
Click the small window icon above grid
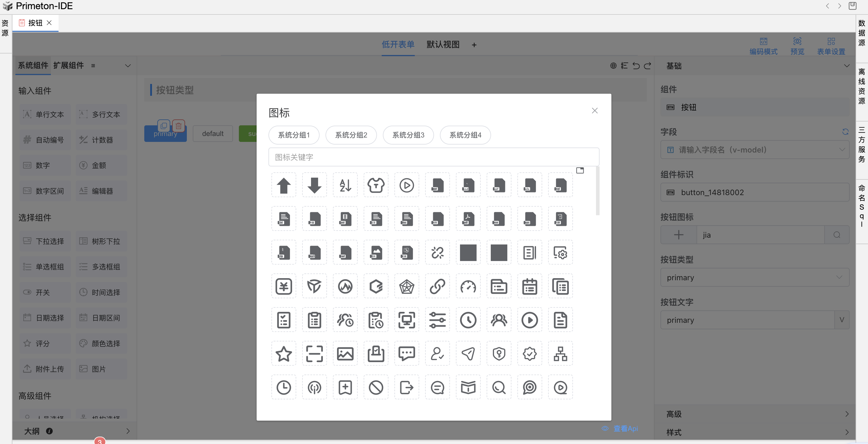point(579,171)
